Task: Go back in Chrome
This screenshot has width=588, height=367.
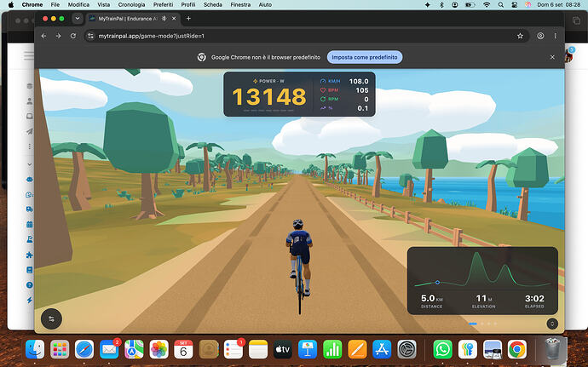Action: 43,36
